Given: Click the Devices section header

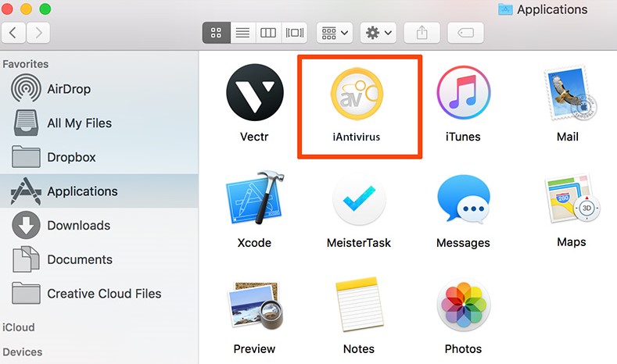Looking at the screenshot, I should (x=23, y=352).
